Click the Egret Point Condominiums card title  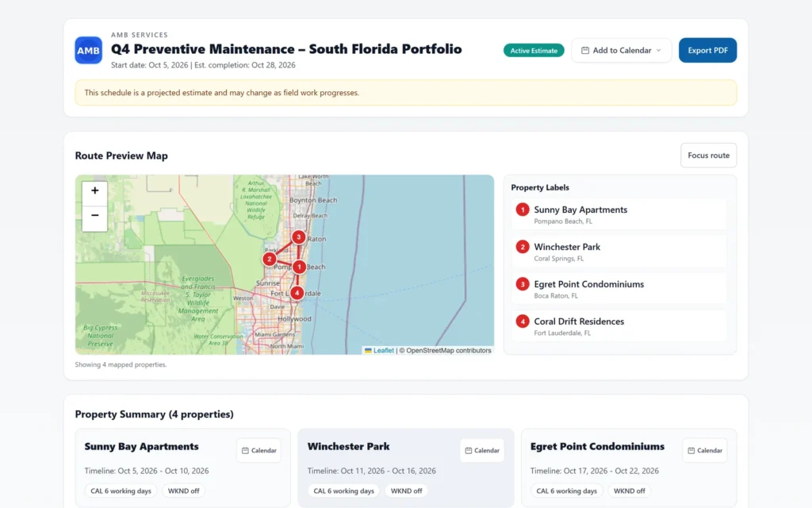[597, 446]
